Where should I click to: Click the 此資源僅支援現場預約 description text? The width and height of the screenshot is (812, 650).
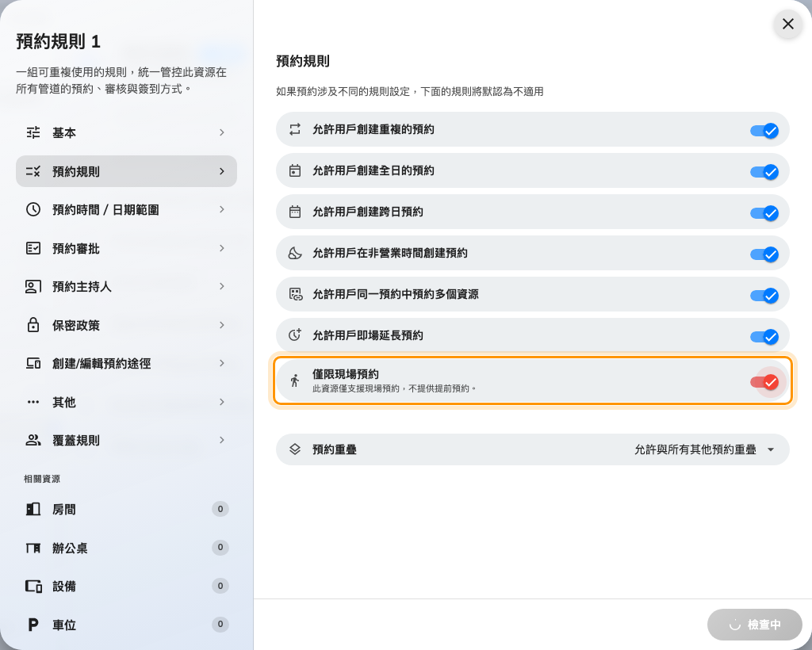tap(394, 388)
